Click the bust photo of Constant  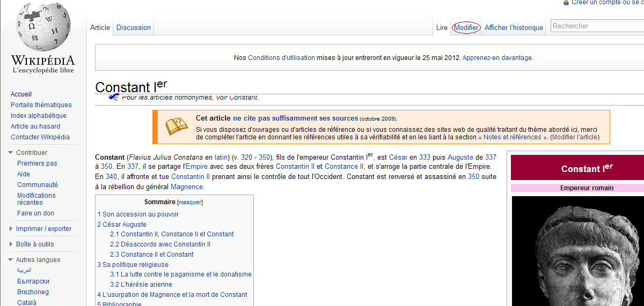pos(577,251)
